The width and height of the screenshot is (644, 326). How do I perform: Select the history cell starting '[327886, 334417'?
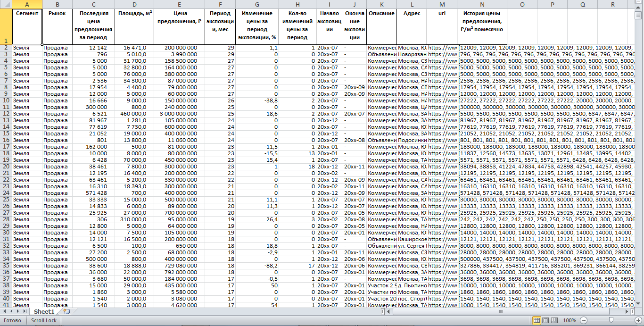coord(482,266)
